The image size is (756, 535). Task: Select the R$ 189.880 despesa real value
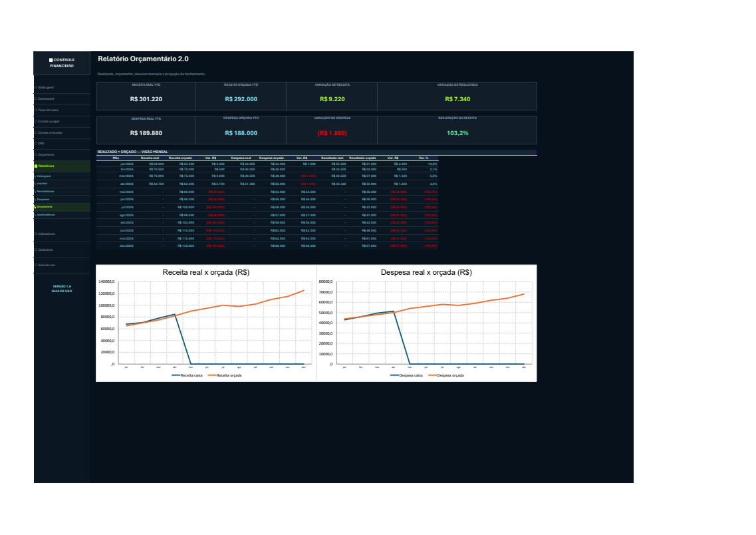tap(146, 133)
